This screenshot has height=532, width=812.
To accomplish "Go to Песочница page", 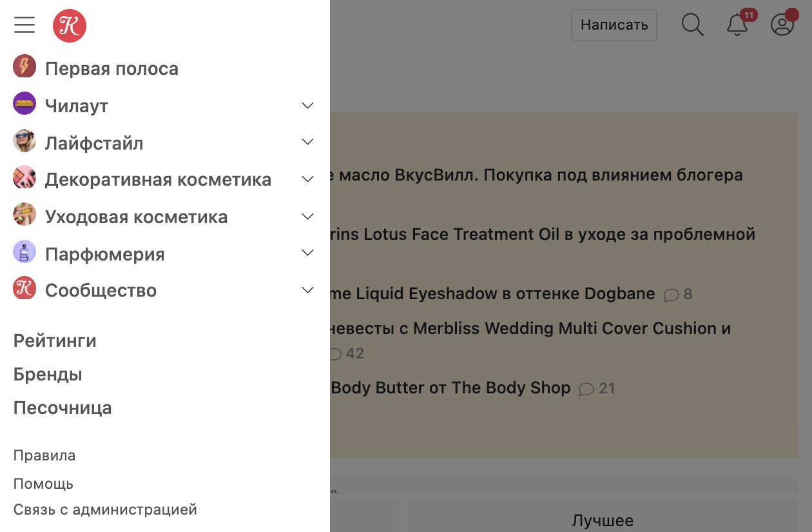I will (x=63, y=408).
